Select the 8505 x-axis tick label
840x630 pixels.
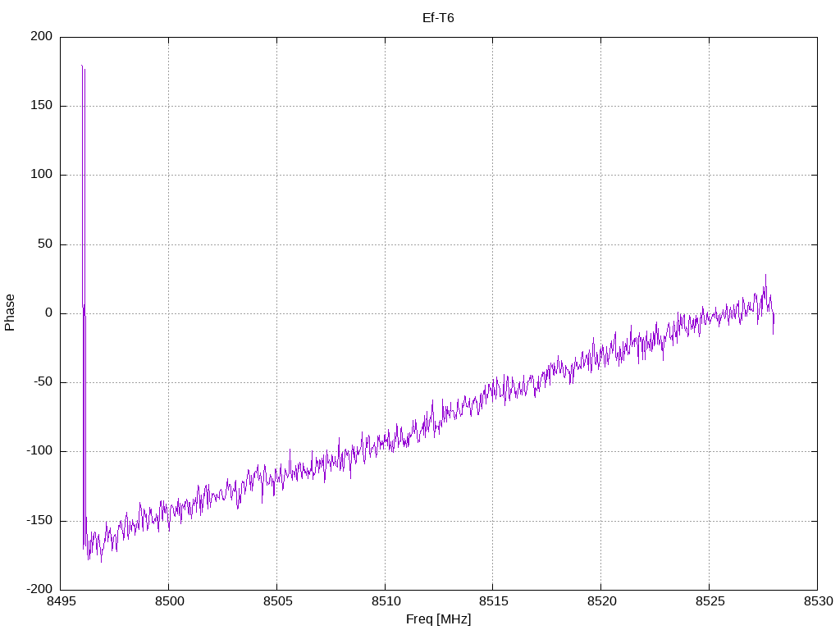[x=276, y=601]
